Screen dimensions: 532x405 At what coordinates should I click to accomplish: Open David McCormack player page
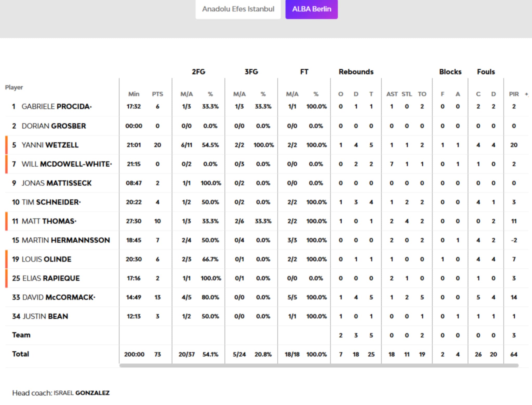tap(58, 297)
